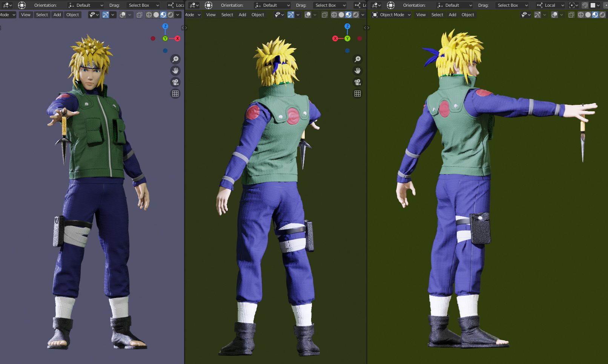This screenshot has height=364, width=608.
Task: Click pan hand icon in middle viewport
Action: click(358, 71)
